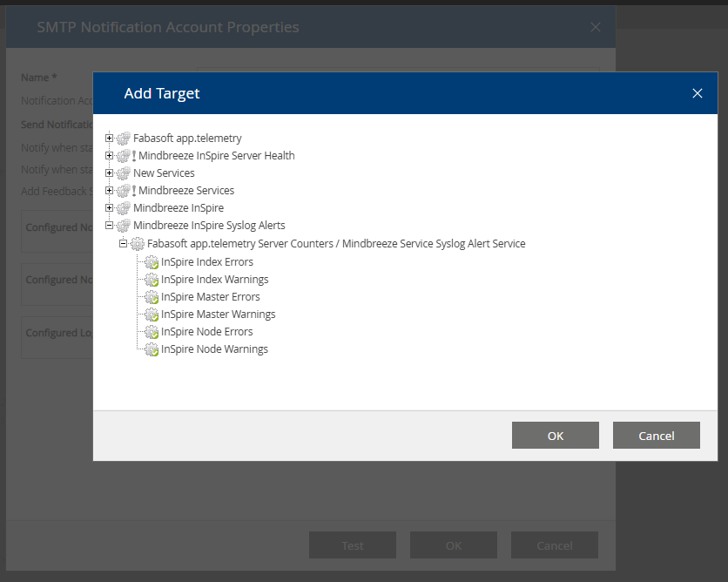Click the Fabasoft app.telemetry group icon
Viewport: 728px width, 582px height.
tap(123, 139)
